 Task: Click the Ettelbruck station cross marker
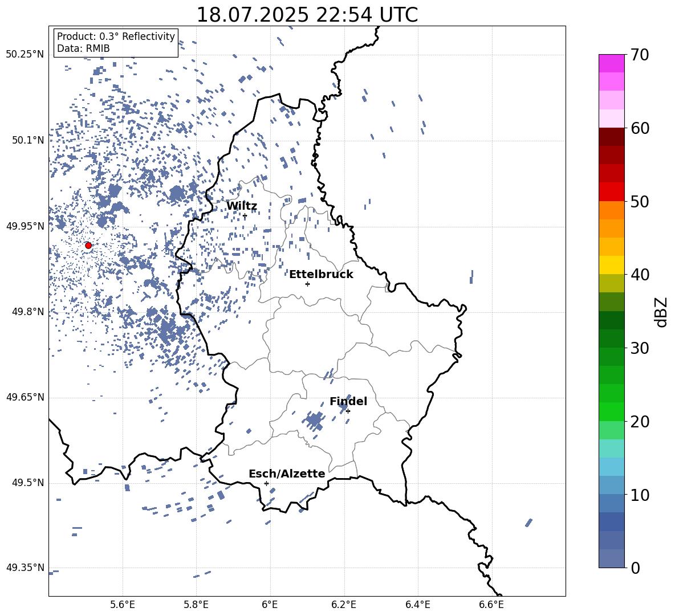307,284
